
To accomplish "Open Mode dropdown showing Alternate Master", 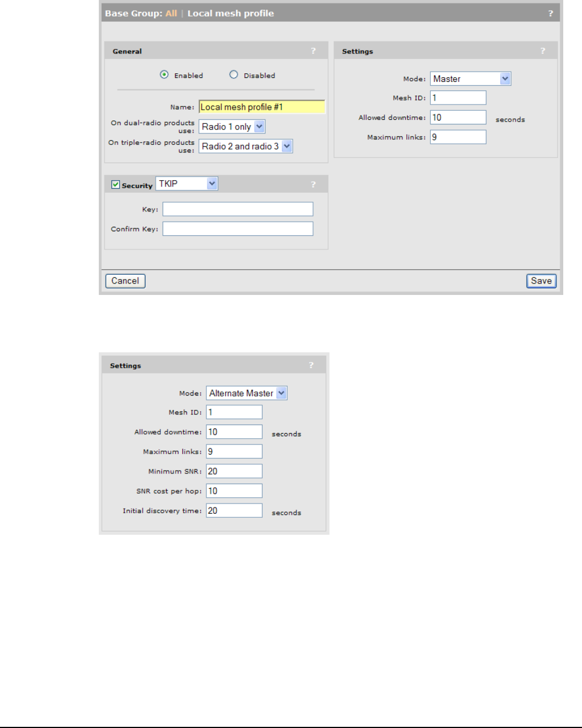I will [x=247, y=393].
